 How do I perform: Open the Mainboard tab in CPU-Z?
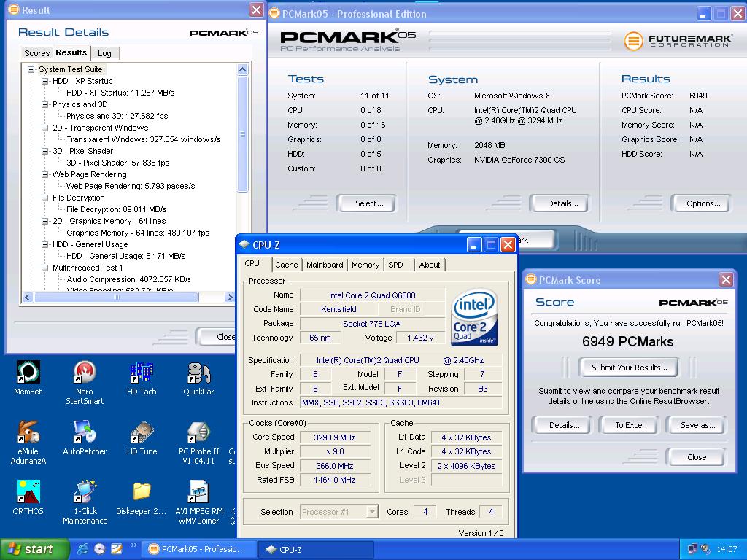click(325, 265)
